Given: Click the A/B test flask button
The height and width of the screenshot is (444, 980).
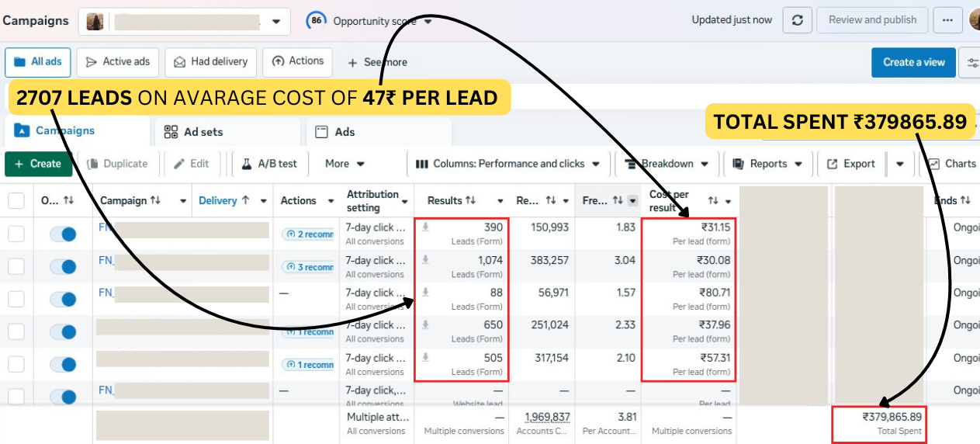Looking at the screenshot, I should click(x=269, y=164).
